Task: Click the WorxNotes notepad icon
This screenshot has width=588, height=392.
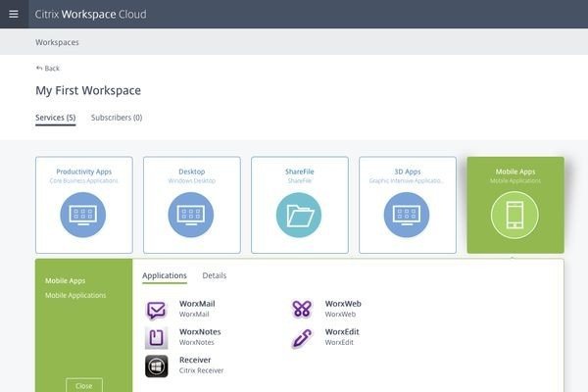Action: click(x=157, y=338)
